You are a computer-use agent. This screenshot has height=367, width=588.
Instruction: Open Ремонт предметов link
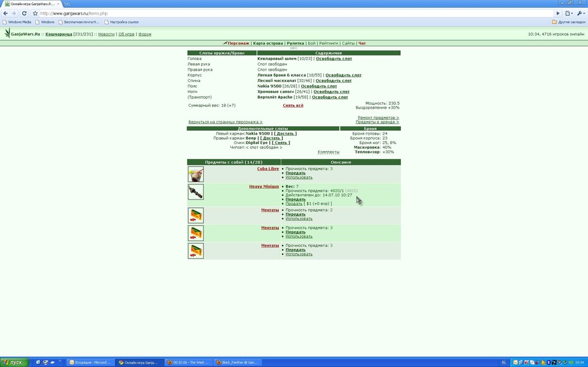[x=378, y=117]
